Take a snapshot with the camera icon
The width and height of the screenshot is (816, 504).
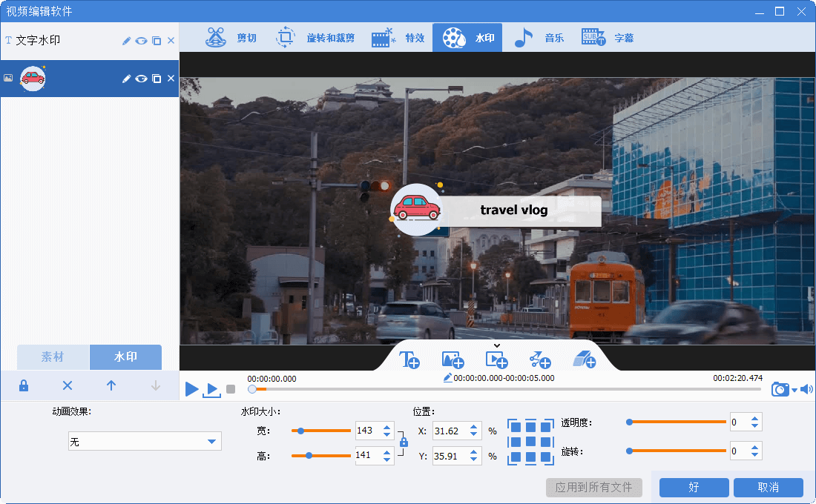(780, 389)
